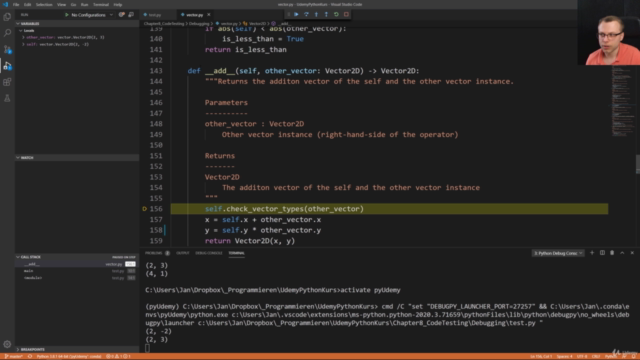
Task: Open debug configuration dropdown 'No Configurations'
Action: click(x=91, y=15)
